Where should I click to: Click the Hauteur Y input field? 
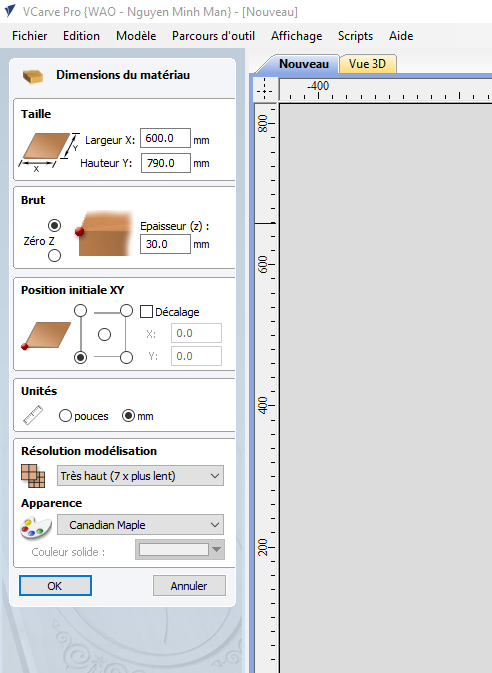(165, 163)
